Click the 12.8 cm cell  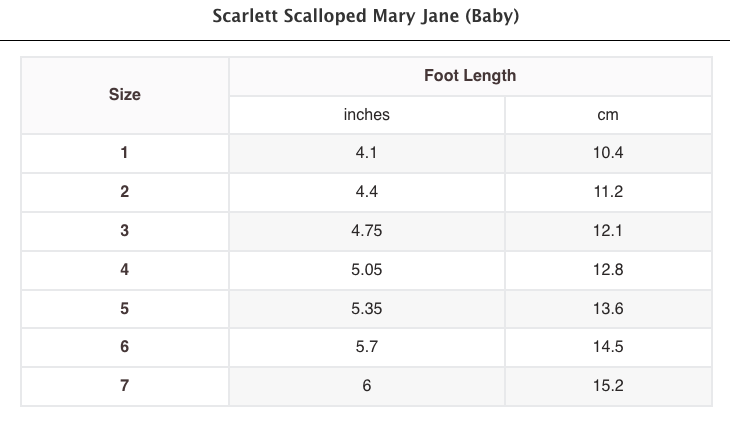point(608,269)
